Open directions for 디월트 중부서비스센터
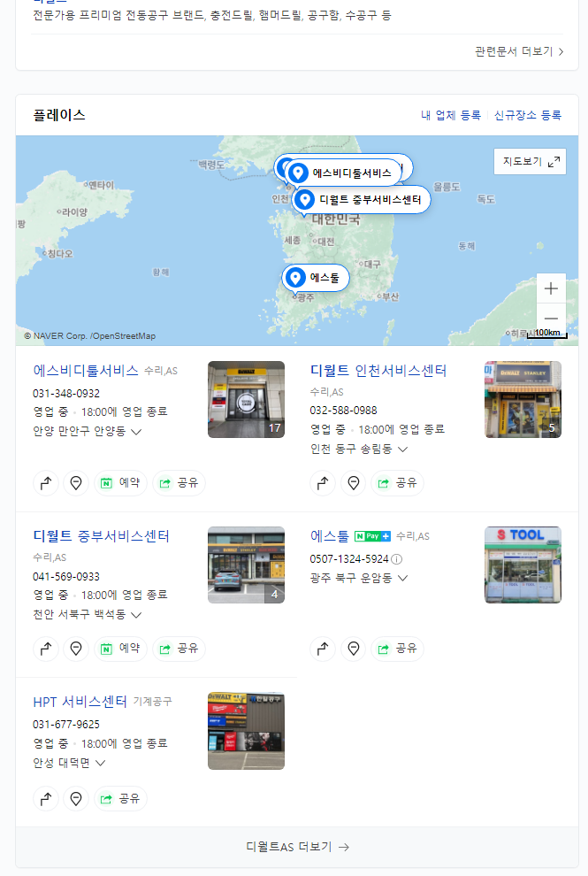Viewport: 588px width, 876px height. tap(46, 649)
